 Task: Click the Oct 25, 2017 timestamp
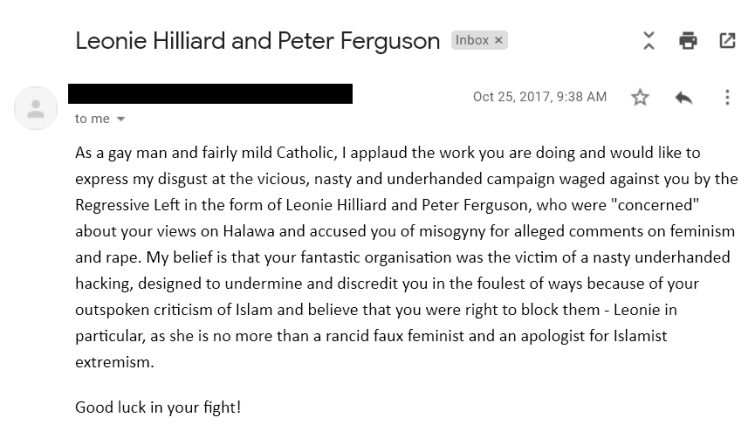pyautogui.click(x=539, y=97)
